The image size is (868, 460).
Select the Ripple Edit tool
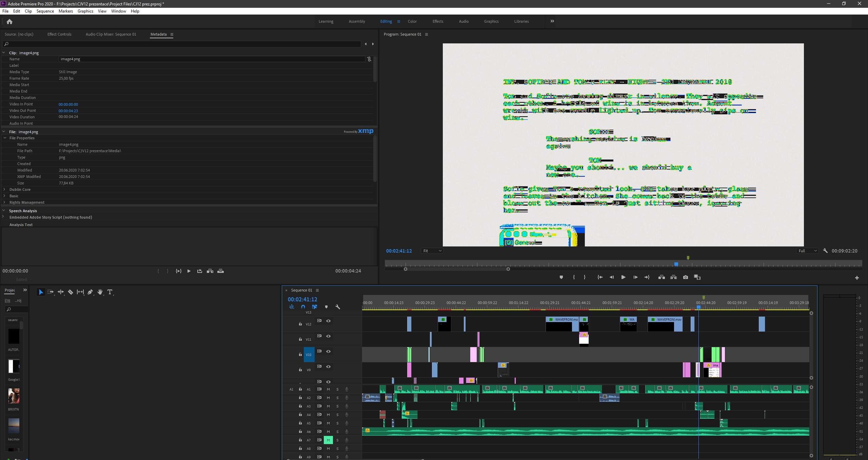click(61, 292)
